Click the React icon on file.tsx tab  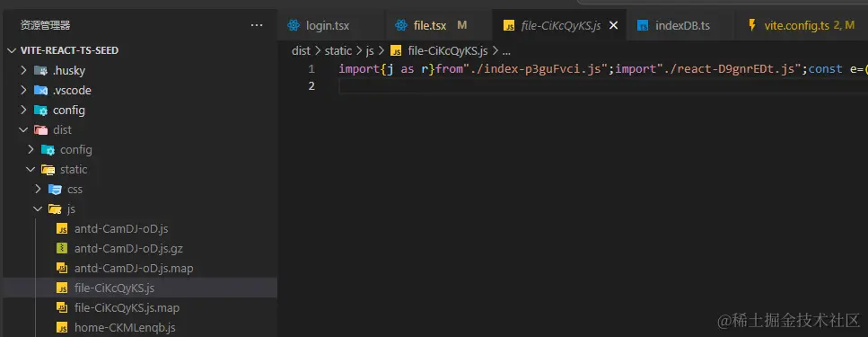pyautogui.click(x=400, y=25)
